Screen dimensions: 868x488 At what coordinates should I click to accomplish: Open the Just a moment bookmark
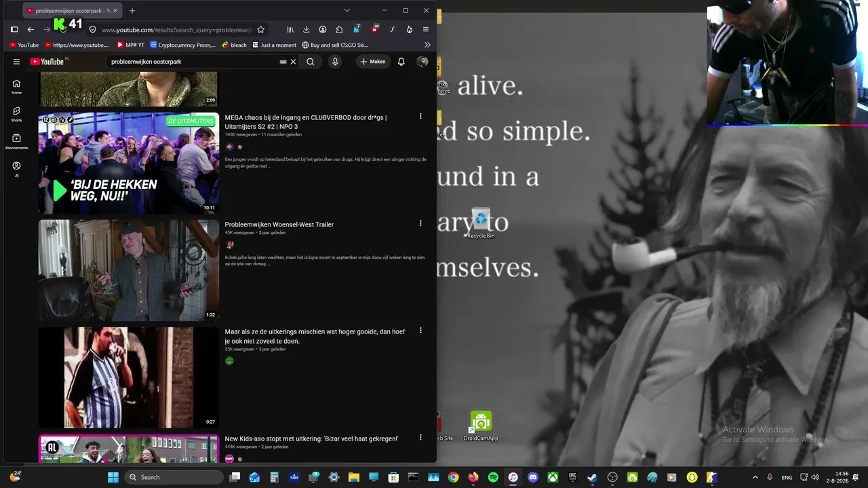coord(275,45)
